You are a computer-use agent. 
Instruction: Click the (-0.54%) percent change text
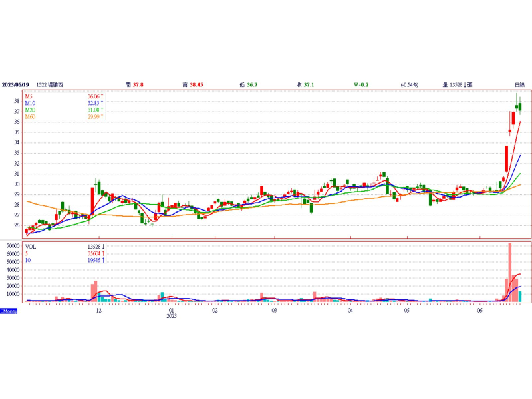point(409,85)
